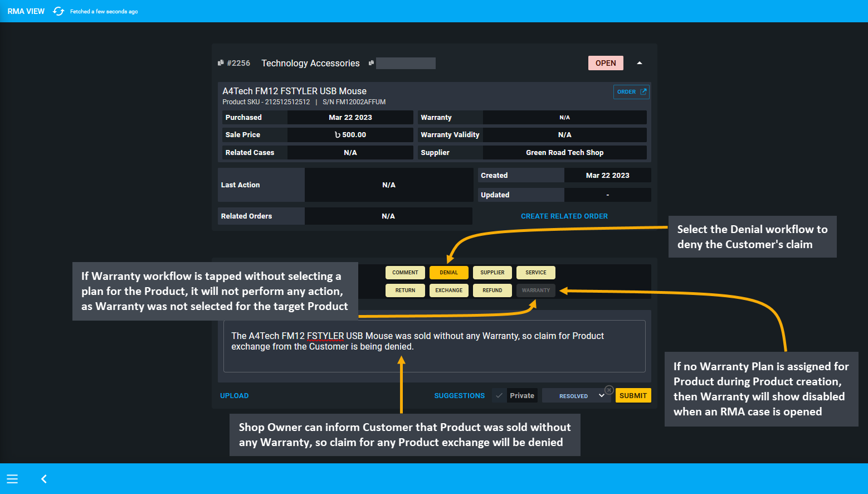Click the OPEN status badge
The image size is (868, 494).
pos(606,63)
